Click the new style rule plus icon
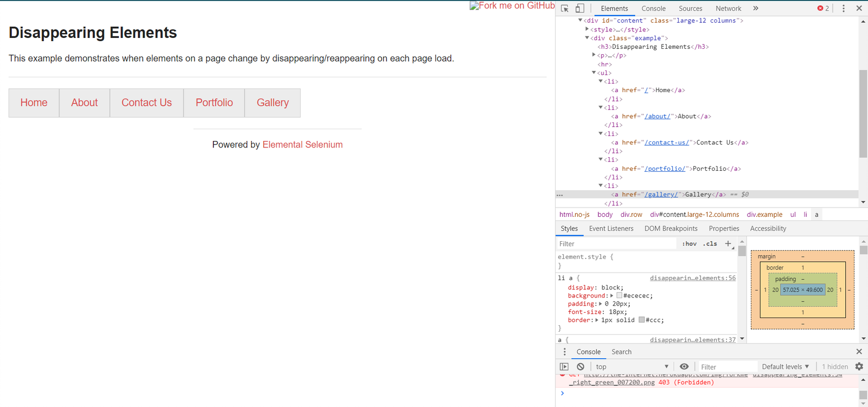This screenshot has height=407, width=868. tap(728, 244)
